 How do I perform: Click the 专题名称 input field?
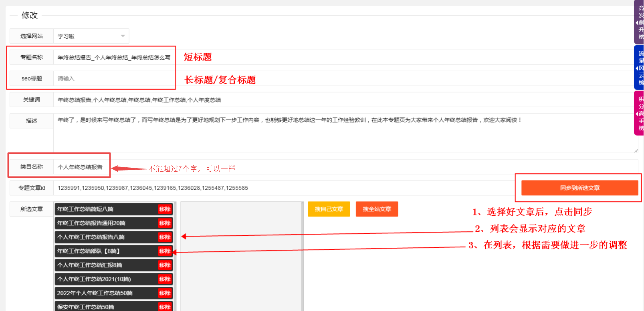pos(114,58)
